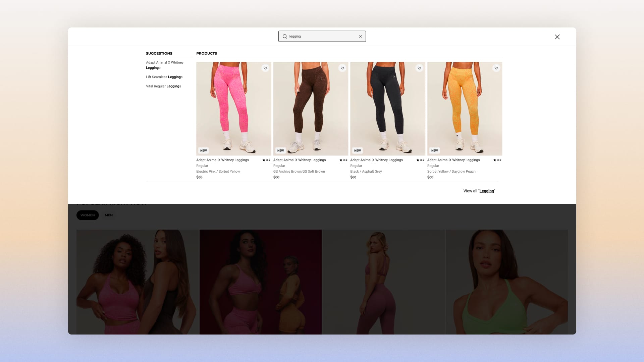Click star rating on yellow leggings

(x=497, y=160)
